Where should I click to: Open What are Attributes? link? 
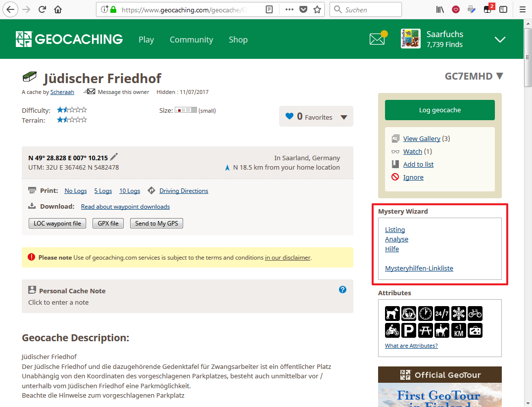411,346
